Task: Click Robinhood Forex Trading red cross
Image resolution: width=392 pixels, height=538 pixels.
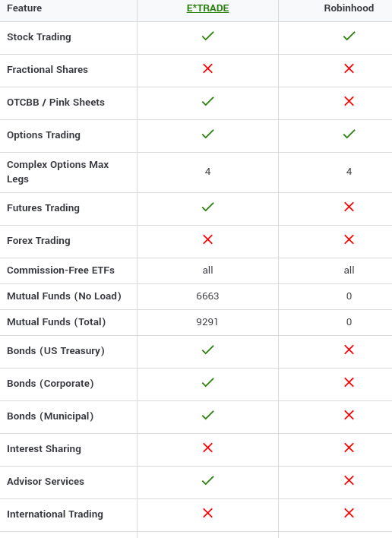Action: pyautogui.click(x=349, y=239)
